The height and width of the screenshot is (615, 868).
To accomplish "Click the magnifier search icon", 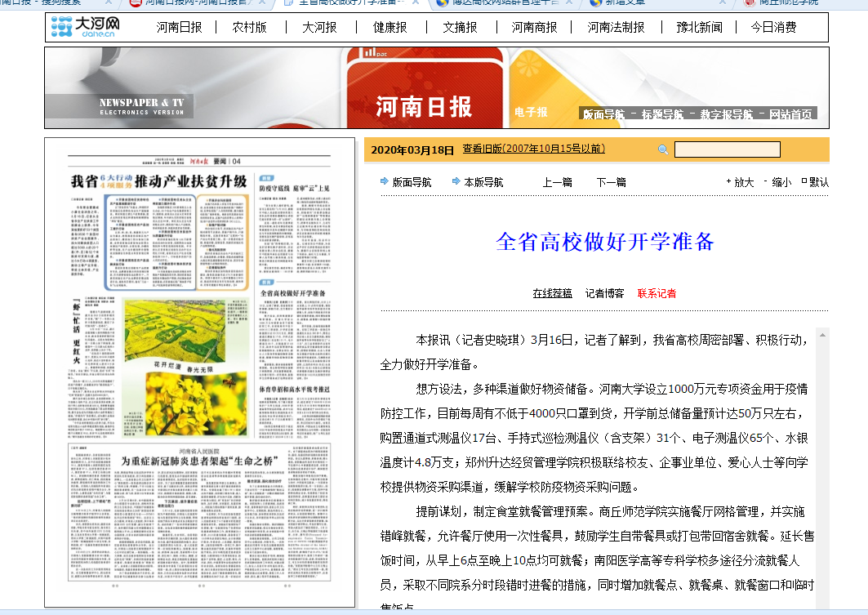I will [662, 149].
